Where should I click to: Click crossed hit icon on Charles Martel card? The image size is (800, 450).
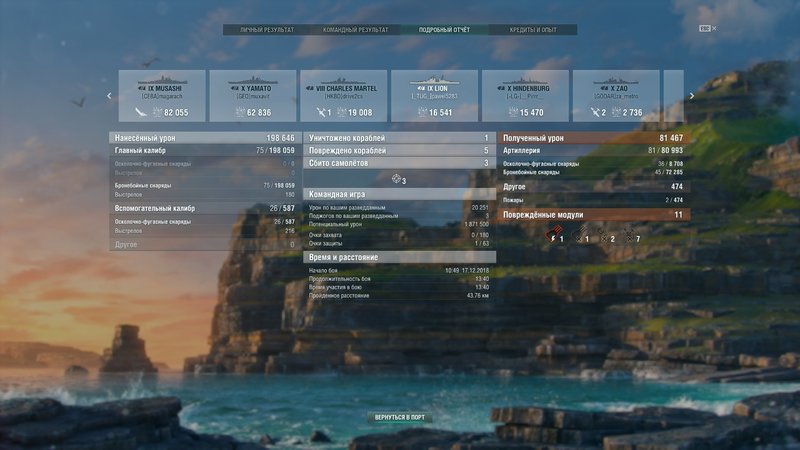(x=321, y=112)
